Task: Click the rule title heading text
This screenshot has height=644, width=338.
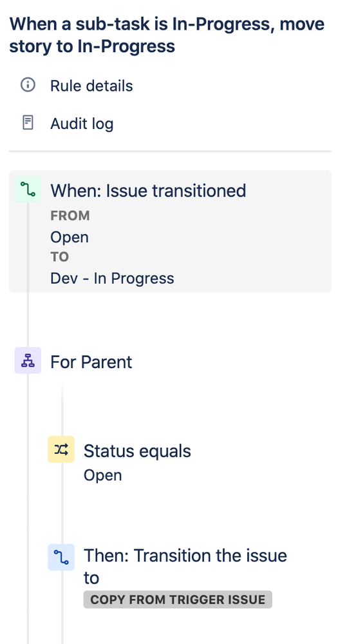Action: pyautogui.click(x=167, y=35)
